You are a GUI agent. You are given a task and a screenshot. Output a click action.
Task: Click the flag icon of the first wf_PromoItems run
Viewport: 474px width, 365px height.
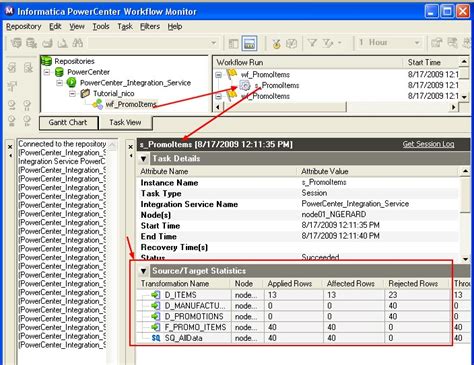pos(232,74)
